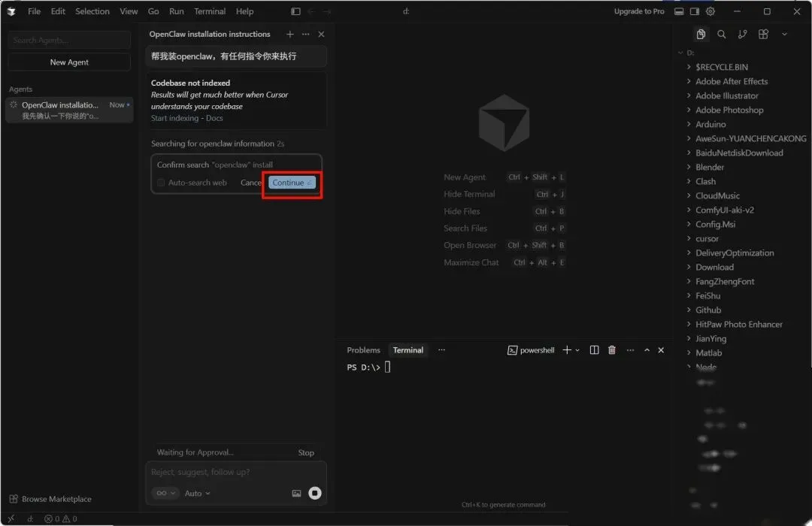812x526 pixels.
Task: Select the OpenClaw installatio... agent item
Action: 69,110
